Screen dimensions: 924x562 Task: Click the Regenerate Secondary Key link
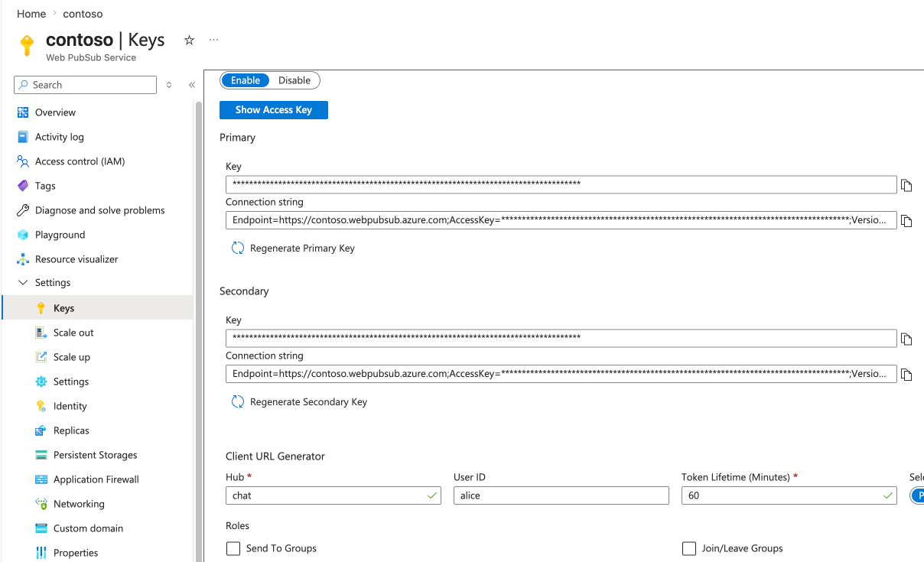click(308, 401)
